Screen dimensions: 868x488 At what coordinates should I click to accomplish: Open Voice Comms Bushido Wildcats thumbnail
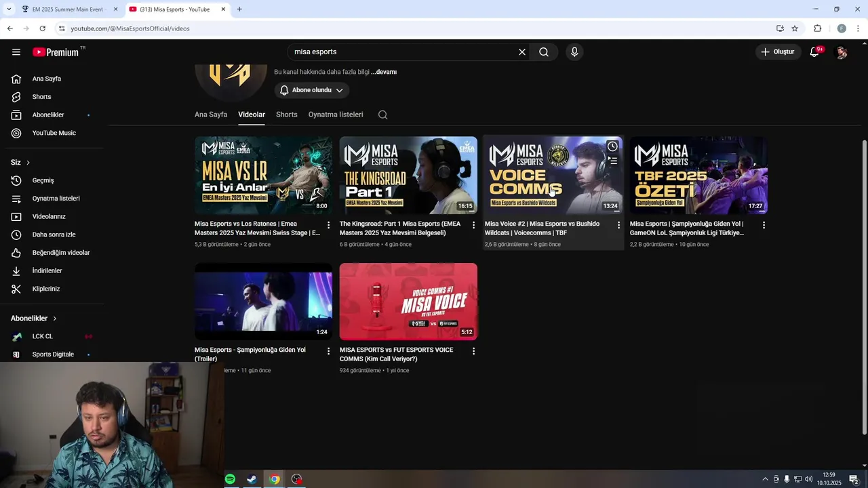[x=553, y=176]
